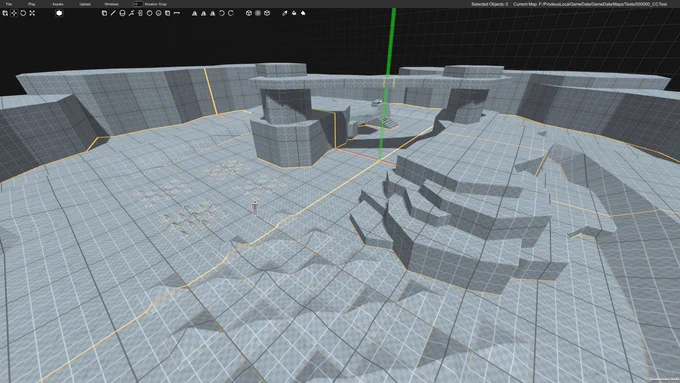Screen dimensions: 680x383
Task: Open the Windows menu
Action: click(111, 4)
